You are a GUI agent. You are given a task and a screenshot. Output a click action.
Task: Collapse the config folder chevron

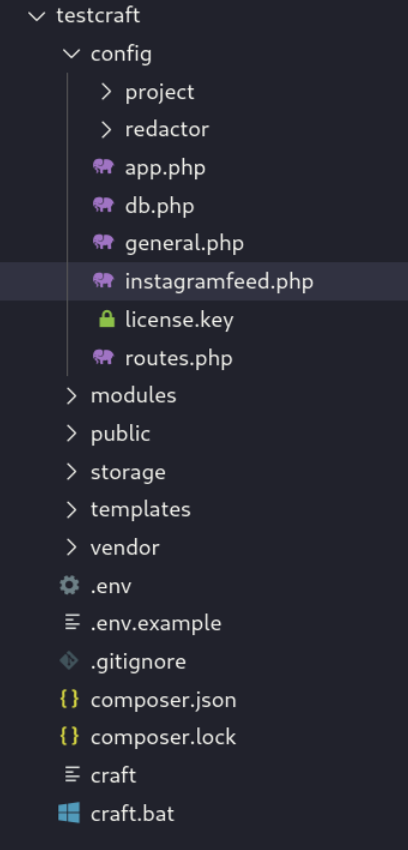[71, 53]
